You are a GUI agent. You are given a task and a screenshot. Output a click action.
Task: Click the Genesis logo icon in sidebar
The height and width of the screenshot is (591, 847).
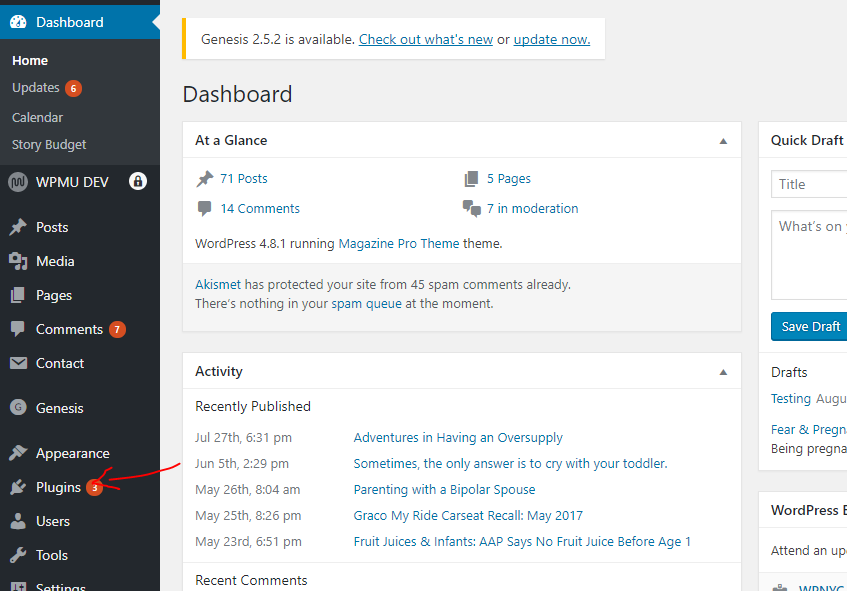click(x=18, y=408)
